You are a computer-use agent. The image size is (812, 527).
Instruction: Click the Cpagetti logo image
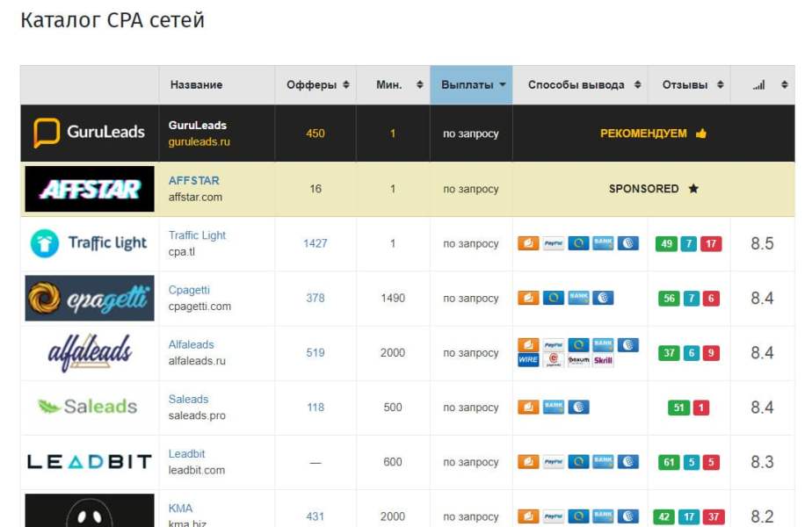pyautogui.click(x=90, y=298)
